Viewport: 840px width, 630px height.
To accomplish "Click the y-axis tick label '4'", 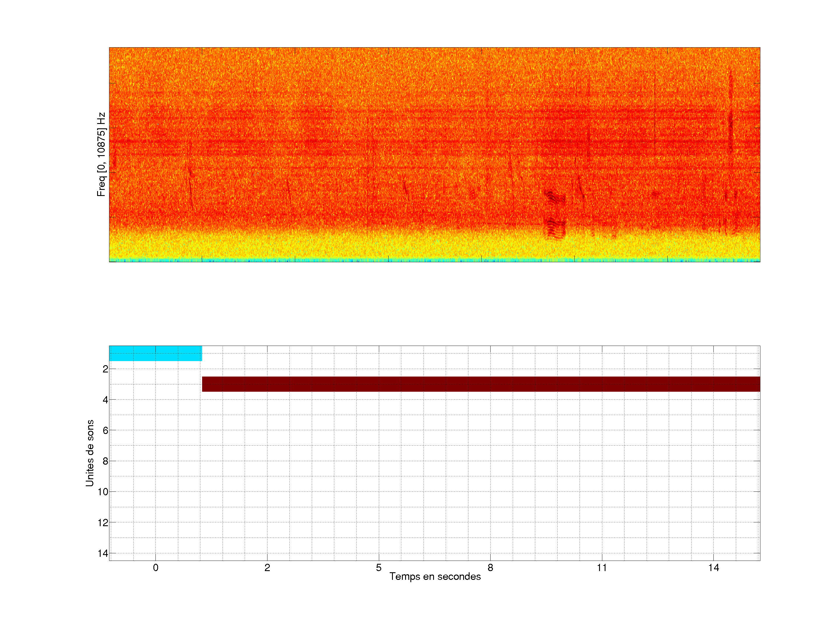I will 105,400.
